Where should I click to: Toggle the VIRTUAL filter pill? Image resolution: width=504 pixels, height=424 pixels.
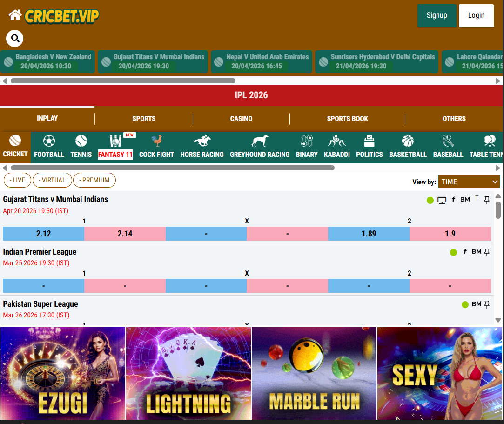[x=52, y=180]
